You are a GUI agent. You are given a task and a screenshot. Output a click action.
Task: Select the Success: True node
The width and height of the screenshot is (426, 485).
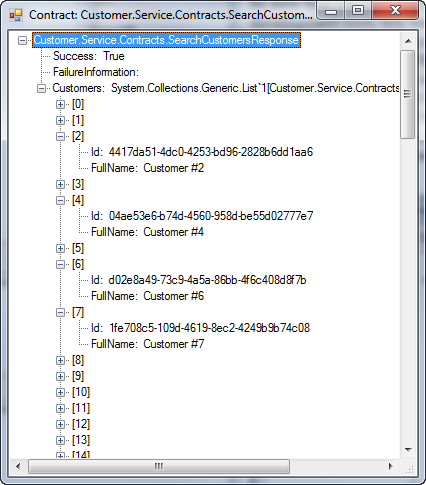pos(89,56)
